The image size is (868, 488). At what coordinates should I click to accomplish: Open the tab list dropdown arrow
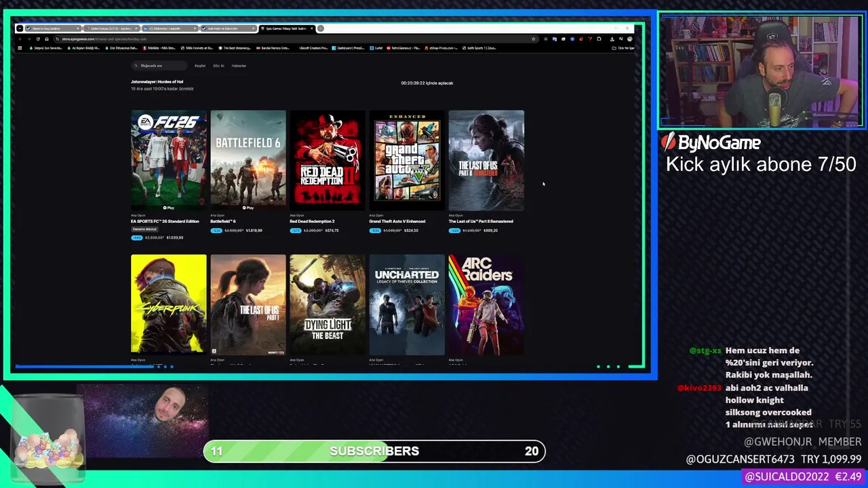(x=20, y=28)
